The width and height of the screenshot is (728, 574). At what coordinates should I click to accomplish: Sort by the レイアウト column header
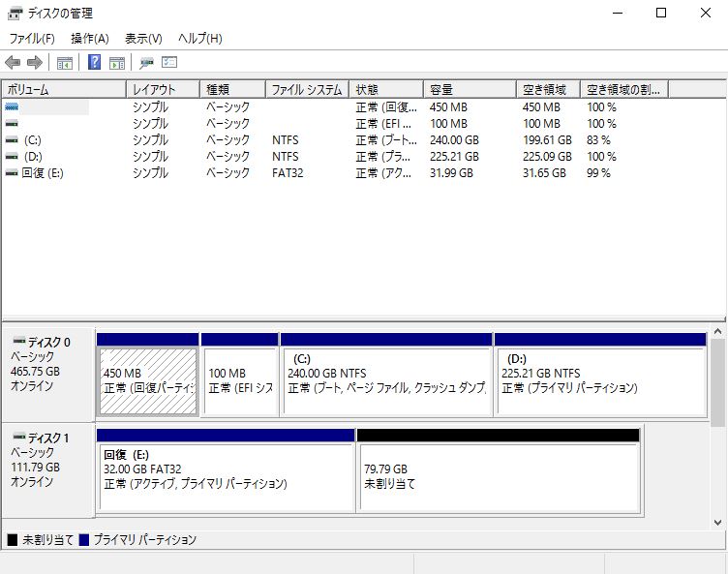[163, 89]
